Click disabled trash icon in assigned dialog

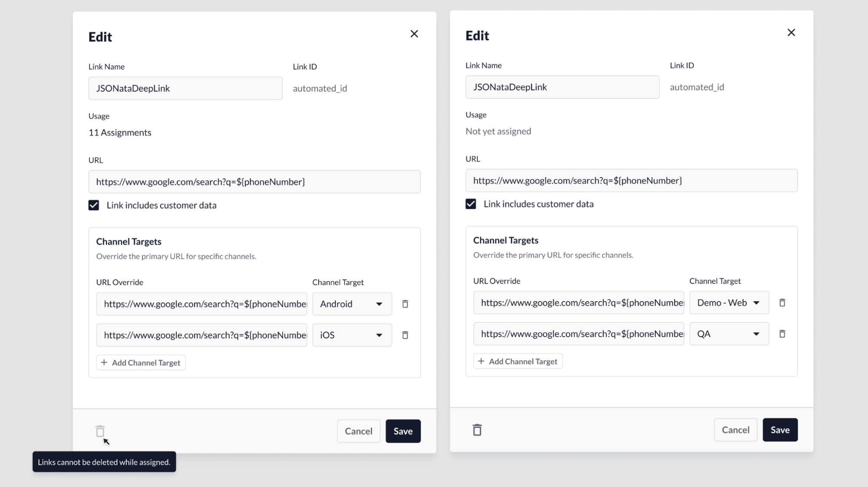coord(100,431)
